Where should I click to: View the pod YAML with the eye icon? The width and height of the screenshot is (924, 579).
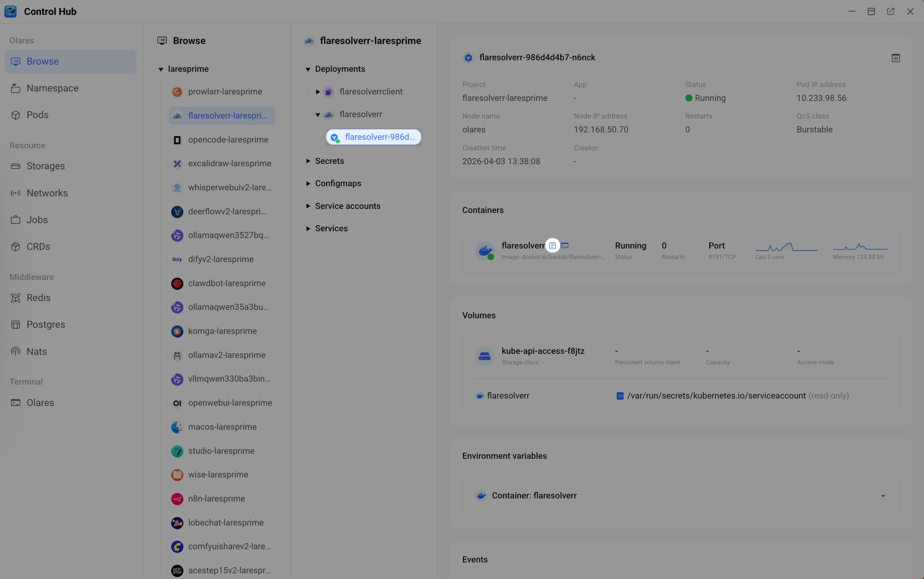pyautogui.click(x=896, y=58)
